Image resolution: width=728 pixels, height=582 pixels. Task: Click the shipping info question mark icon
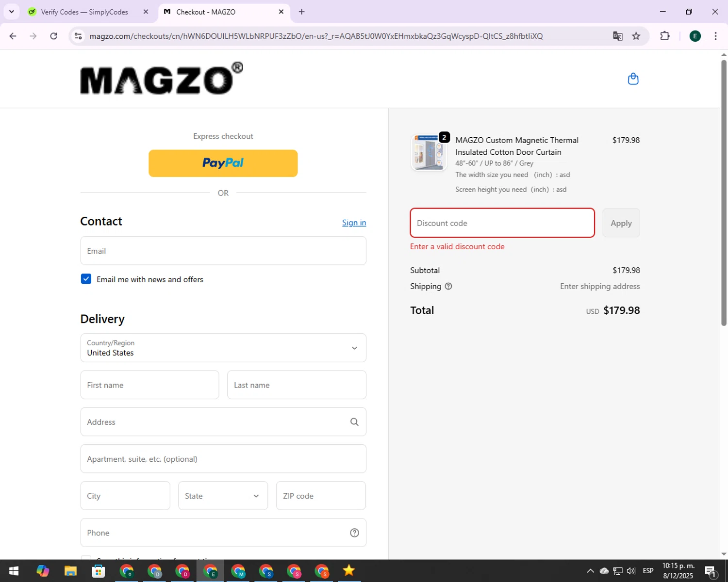(448, 286)
